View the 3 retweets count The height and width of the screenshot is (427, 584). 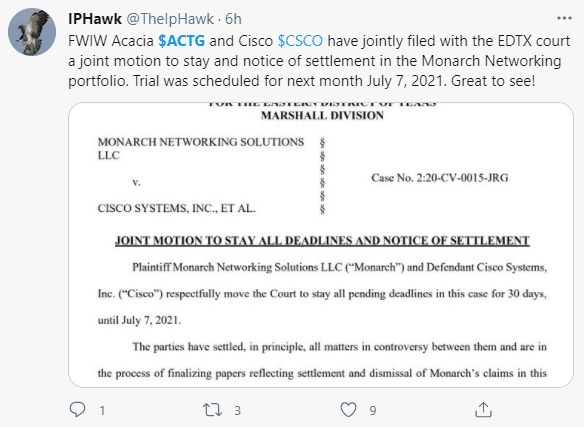click(238, 411)
